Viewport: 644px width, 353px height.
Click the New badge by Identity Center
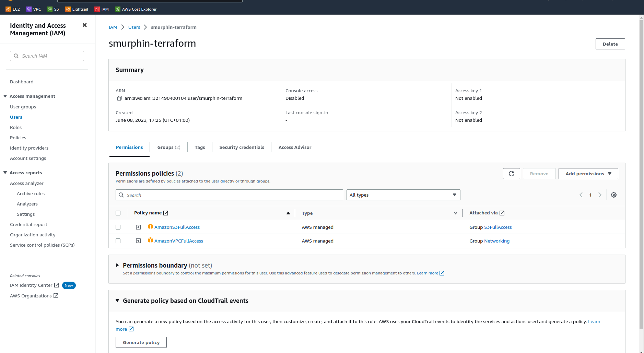pos(69,285)
